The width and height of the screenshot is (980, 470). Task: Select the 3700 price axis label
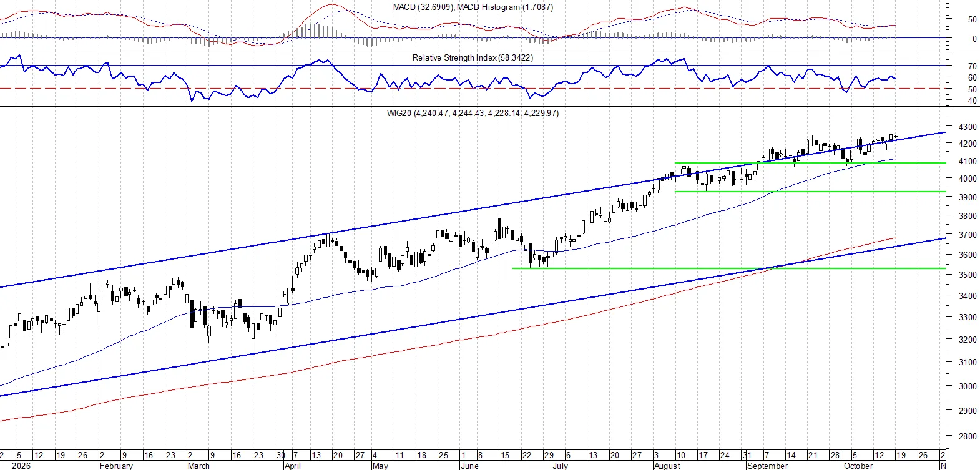coord(968,235)
